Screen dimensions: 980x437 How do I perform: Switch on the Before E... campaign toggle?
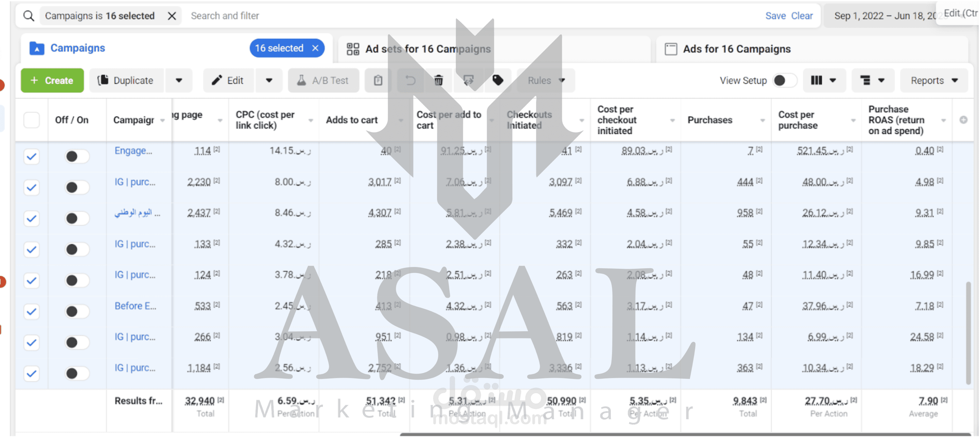click(76, 312)
